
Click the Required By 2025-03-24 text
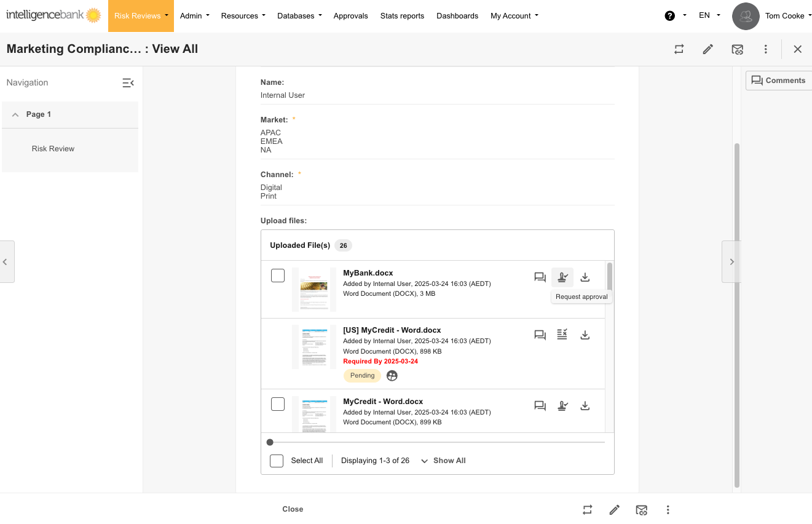click(x=380, y=362)
